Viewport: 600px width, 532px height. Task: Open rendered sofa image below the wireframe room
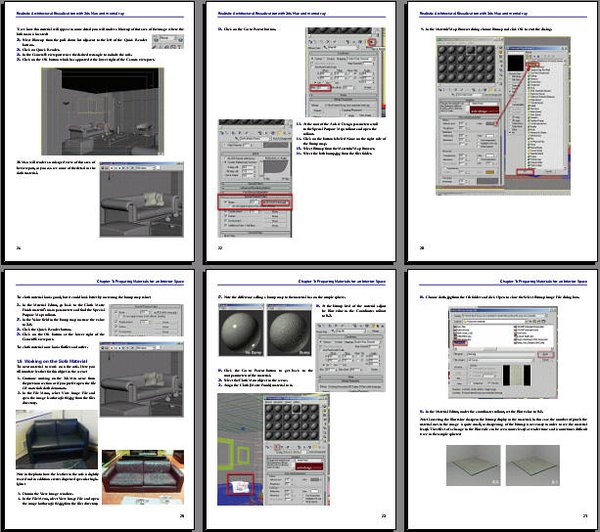click(142, 199)
